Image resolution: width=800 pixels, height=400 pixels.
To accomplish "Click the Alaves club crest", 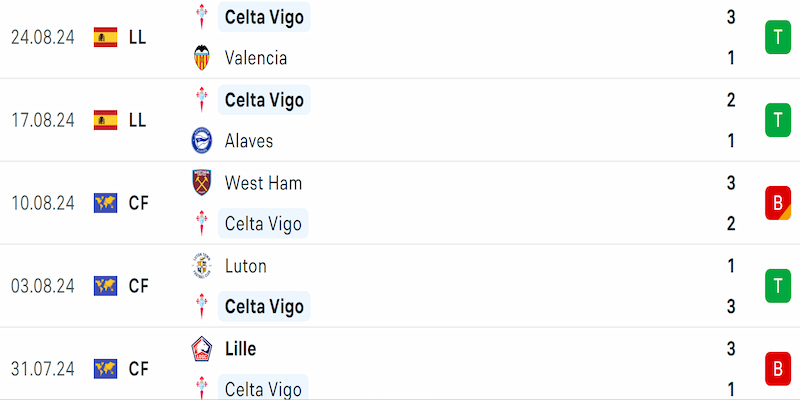I will [202, 140].
